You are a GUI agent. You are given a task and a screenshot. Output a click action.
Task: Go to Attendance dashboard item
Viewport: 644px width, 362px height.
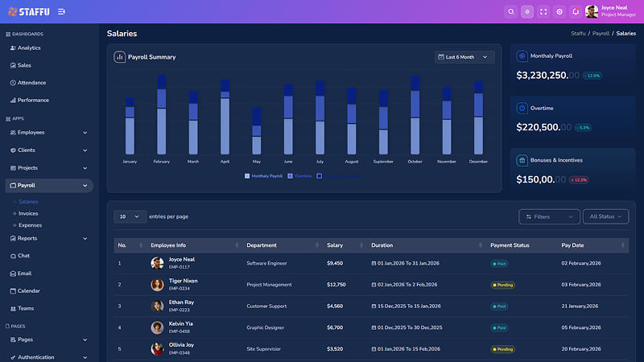31,83
